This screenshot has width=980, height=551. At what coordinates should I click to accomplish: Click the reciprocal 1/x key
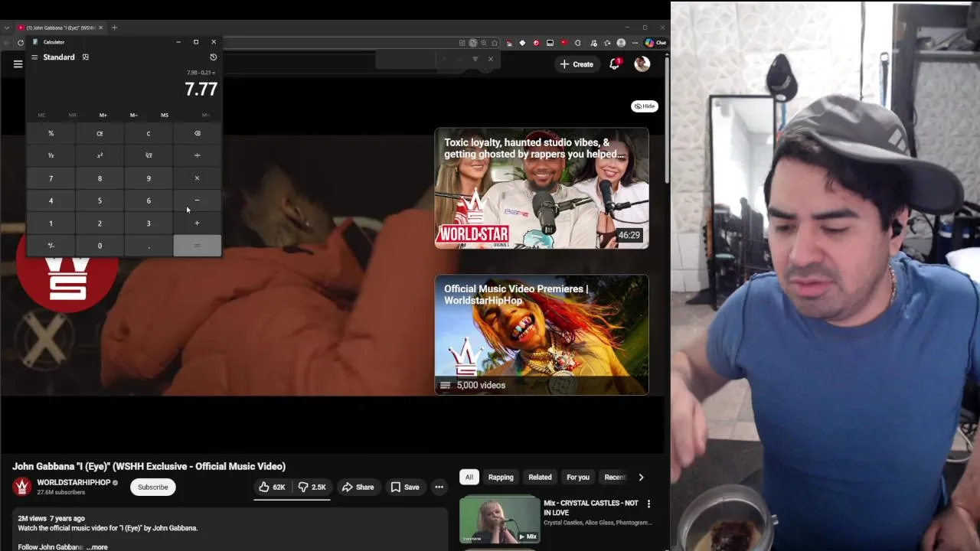click(51, 155)
